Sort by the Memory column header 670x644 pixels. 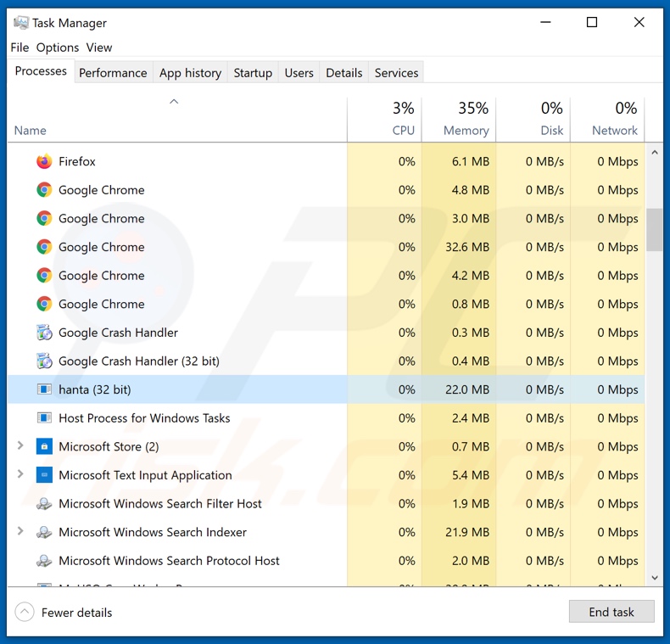(459, 120)
